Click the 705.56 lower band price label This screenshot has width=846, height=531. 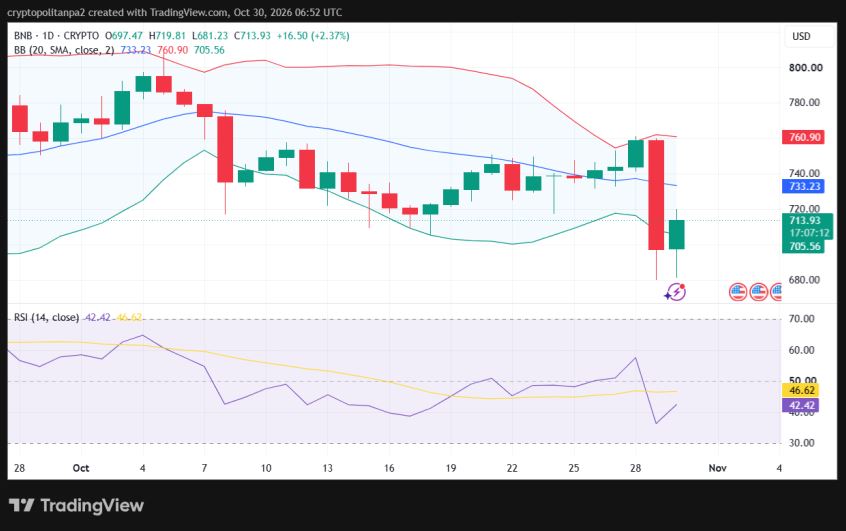point(803,246)
